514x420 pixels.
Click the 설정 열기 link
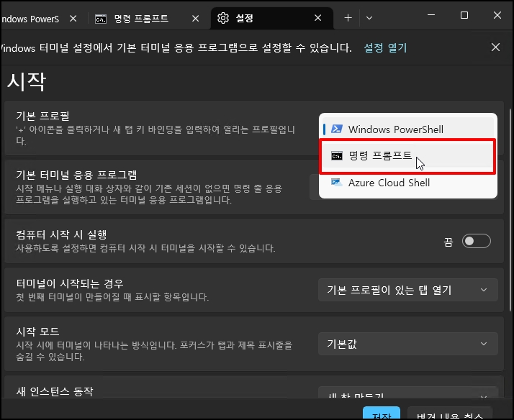385,48
